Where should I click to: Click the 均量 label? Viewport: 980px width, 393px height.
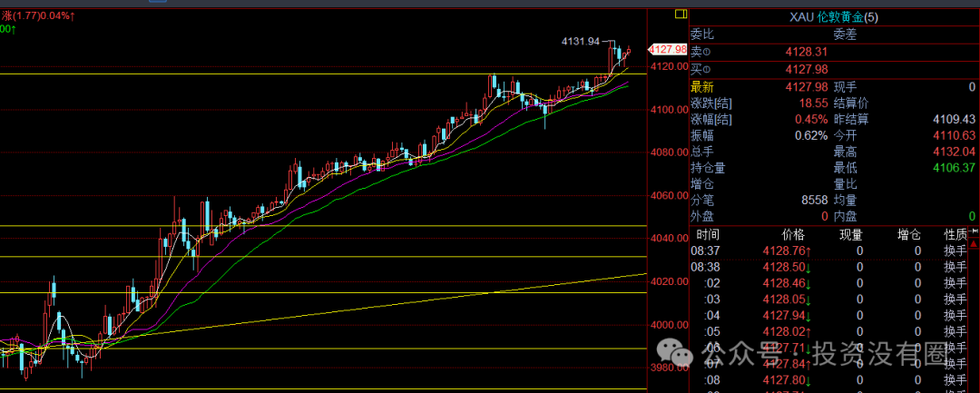coord(845,201)
